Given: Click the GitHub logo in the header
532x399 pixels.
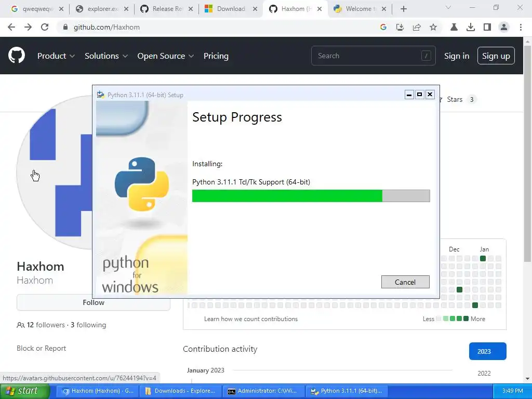Looking at the screenshot, I should (17, 55).
